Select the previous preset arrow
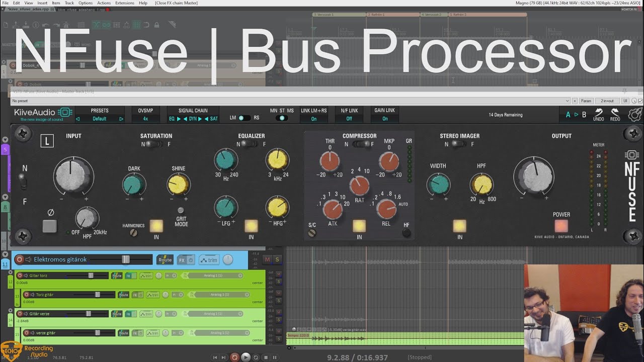The width and height of the screenshot is (644, 362). 77,119
